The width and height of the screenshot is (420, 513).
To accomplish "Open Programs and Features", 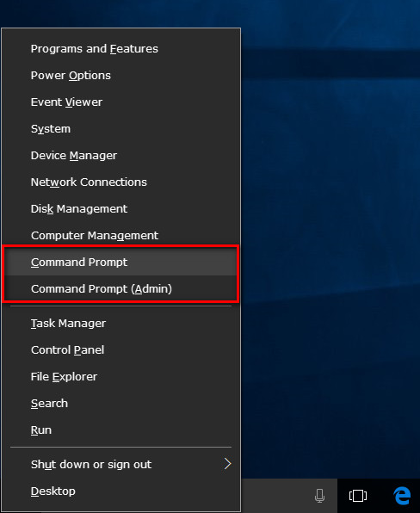I will [x=121, y=49].
